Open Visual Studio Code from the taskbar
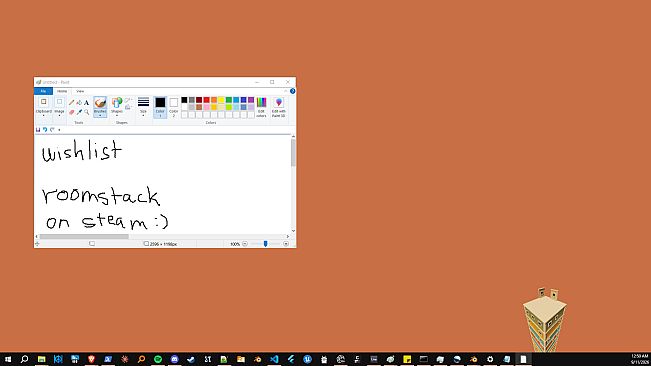Screen dimensions: 651x366 (274, 359)
